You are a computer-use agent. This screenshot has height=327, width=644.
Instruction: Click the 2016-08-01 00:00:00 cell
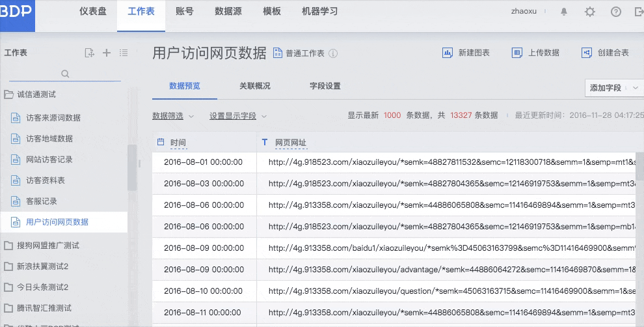click(204, 162)
